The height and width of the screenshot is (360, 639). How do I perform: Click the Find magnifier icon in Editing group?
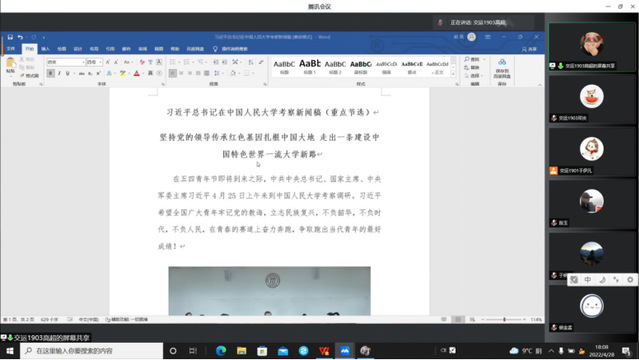[x=467, y=60]
